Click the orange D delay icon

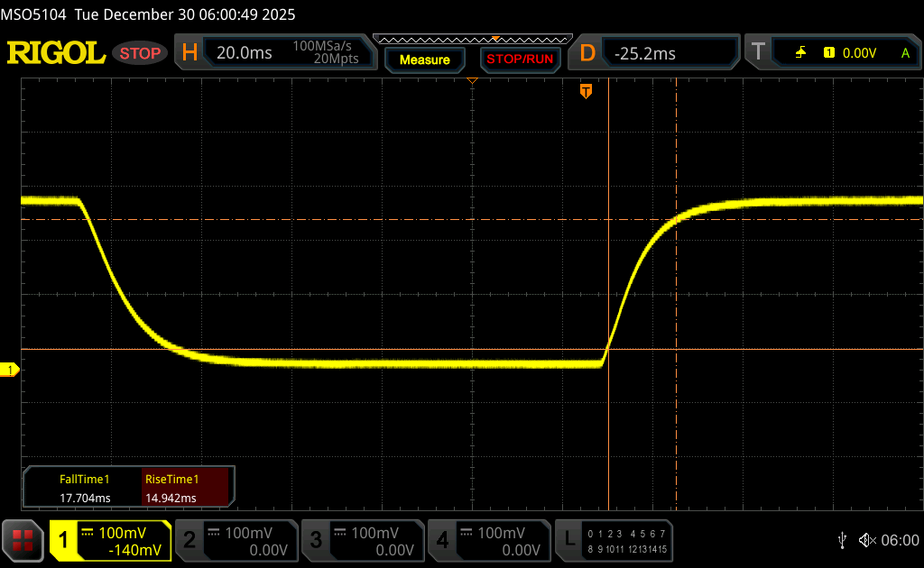click(587, 53)
